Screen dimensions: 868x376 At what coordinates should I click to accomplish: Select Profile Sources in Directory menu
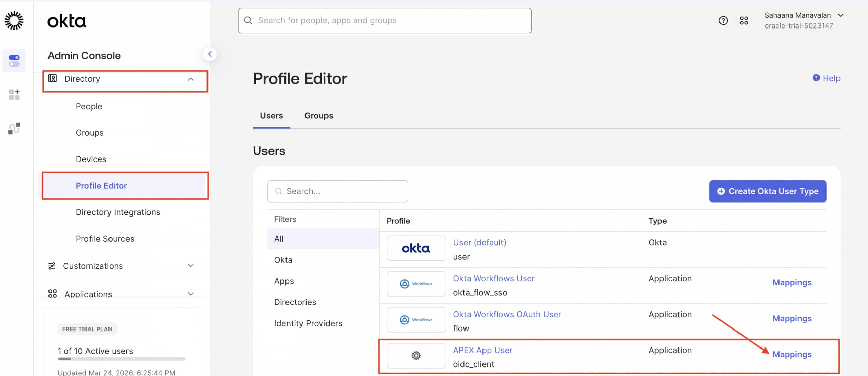[x=105, y=238]
